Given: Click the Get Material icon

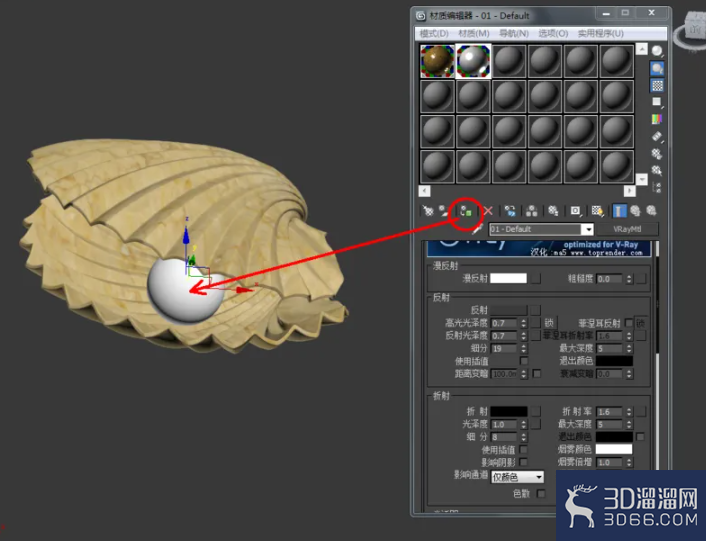Looking at the screenshot, I should point(428,211).
